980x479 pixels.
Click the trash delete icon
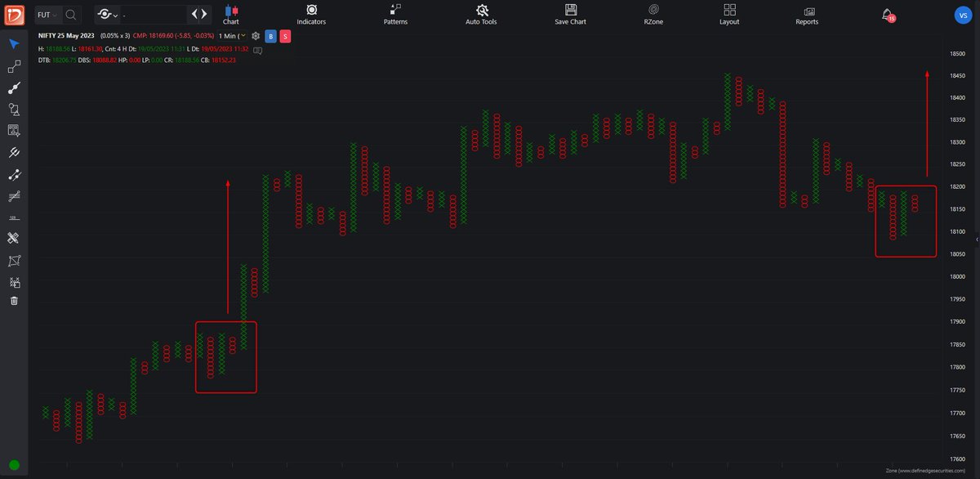[x=14, y=301]
